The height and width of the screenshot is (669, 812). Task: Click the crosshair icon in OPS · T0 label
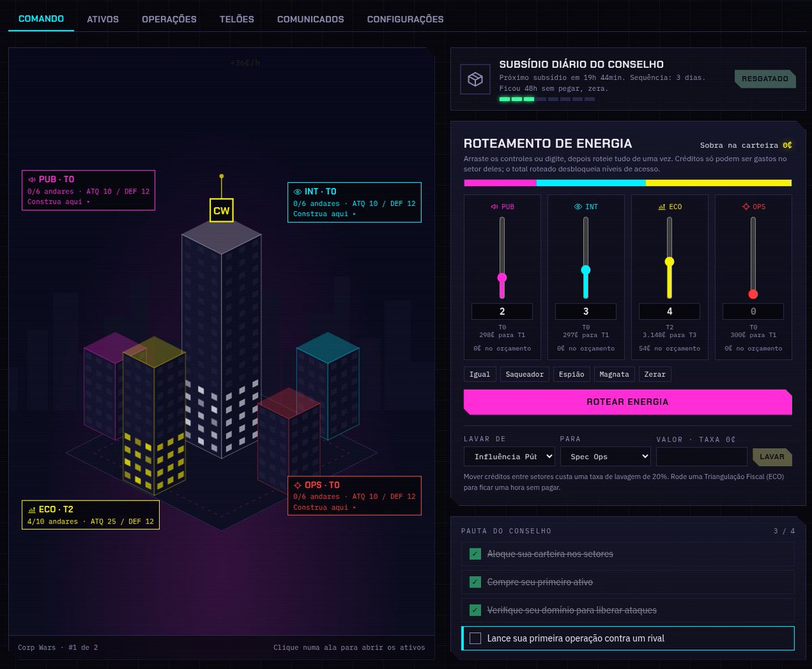(x=298, y=485)
